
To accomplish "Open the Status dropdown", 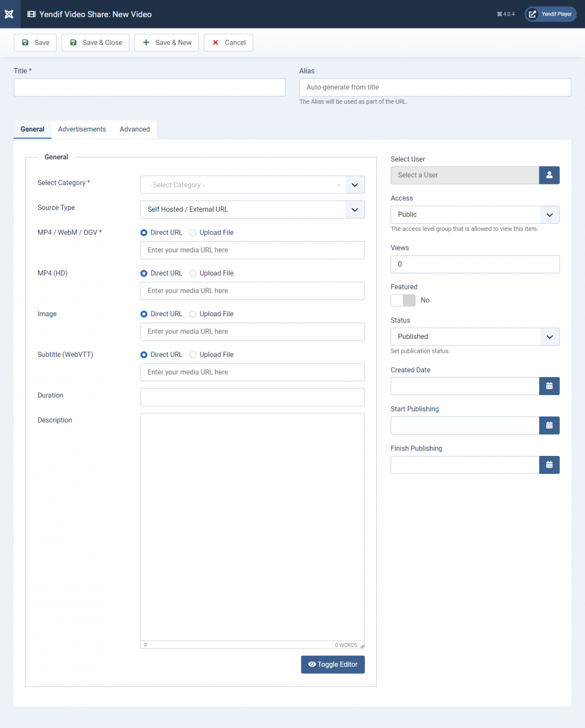I will point(549,337).
